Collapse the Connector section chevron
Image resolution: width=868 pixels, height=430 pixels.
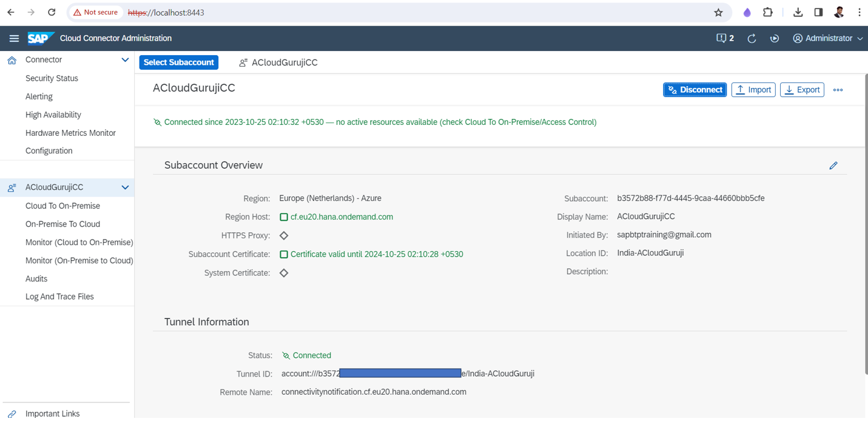[x=125, y=60]
